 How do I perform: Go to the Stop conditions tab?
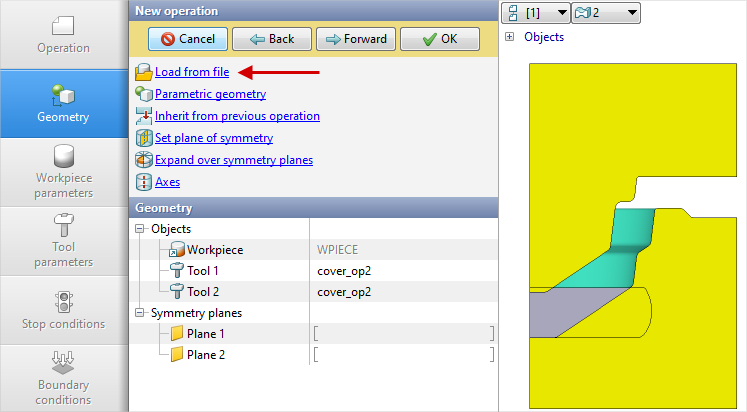[64, 309]
